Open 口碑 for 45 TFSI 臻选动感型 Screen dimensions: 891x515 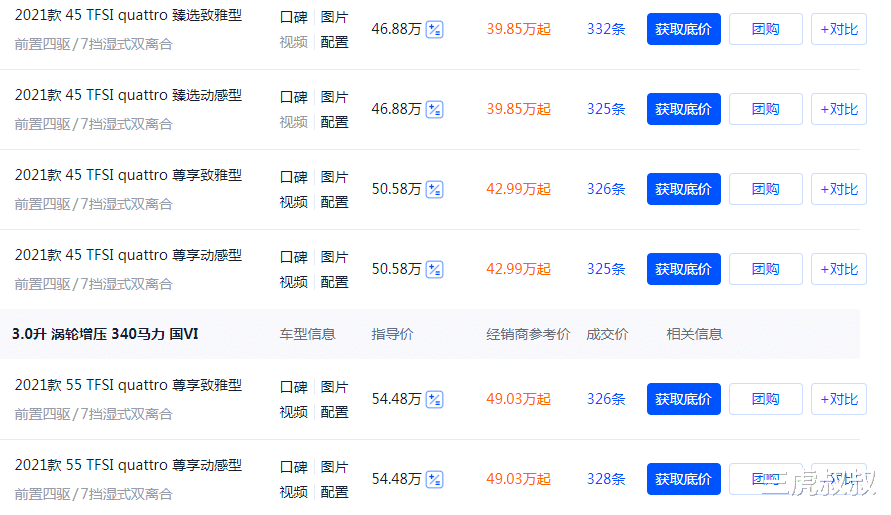(294, 97)
